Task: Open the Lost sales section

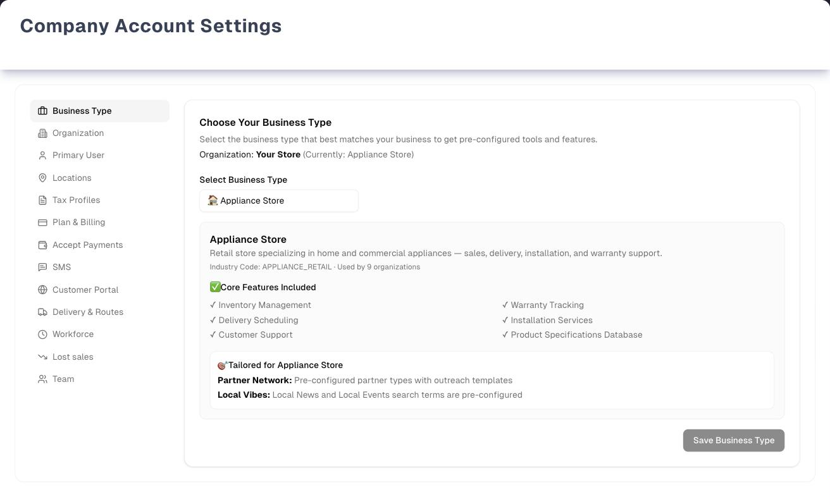Action: click(x=100, y=357)
